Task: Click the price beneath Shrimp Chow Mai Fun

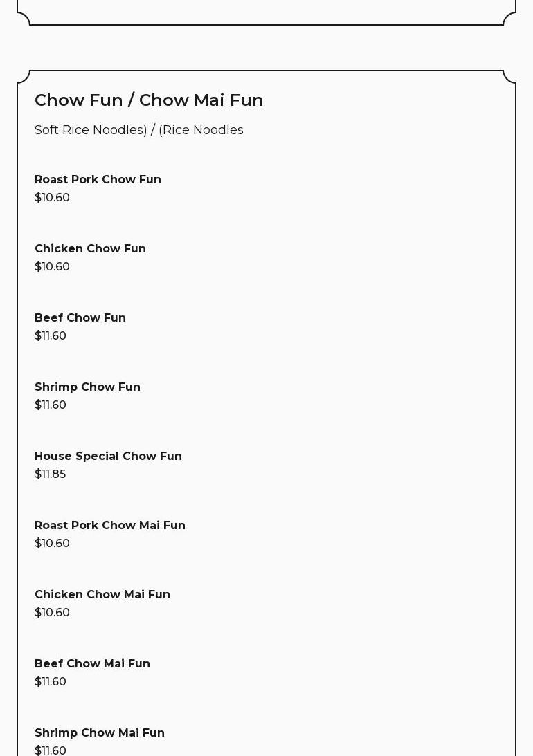Action: tap(51, 750)
